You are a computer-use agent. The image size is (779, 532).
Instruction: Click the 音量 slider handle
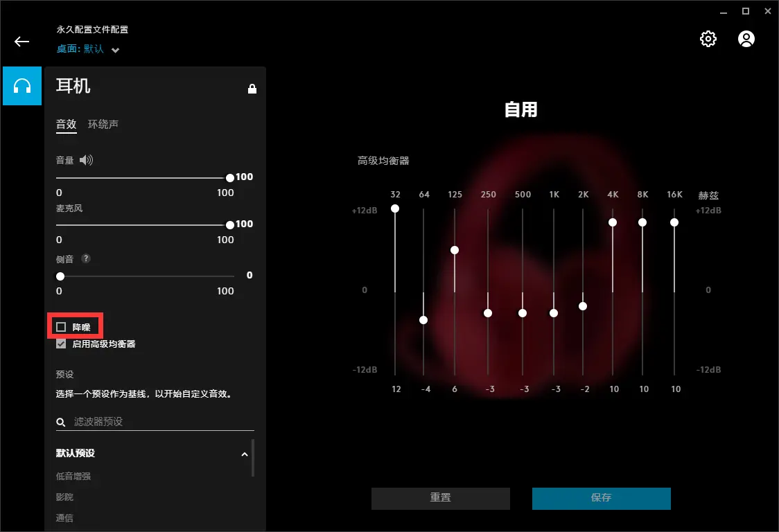pos(230,178)
